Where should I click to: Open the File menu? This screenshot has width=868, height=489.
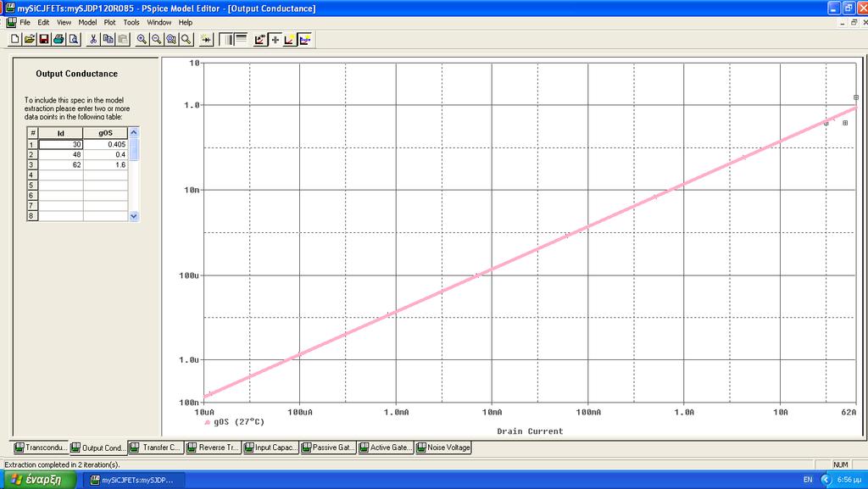pos(25,23)
